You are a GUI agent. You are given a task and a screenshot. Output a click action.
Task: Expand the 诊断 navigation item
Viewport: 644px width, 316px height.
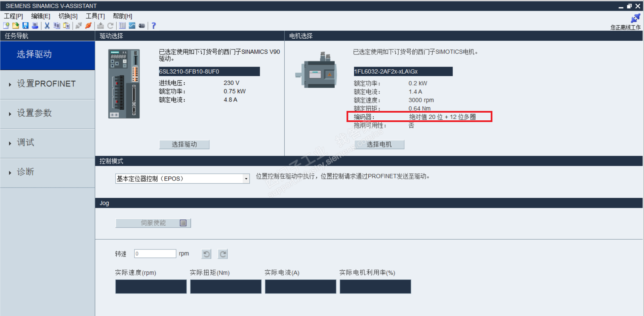[47, 172]
